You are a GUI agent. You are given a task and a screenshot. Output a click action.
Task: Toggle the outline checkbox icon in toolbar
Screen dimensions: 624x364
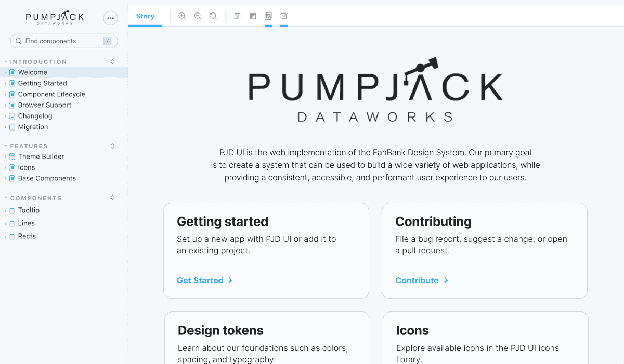click(x=284, y=16)
